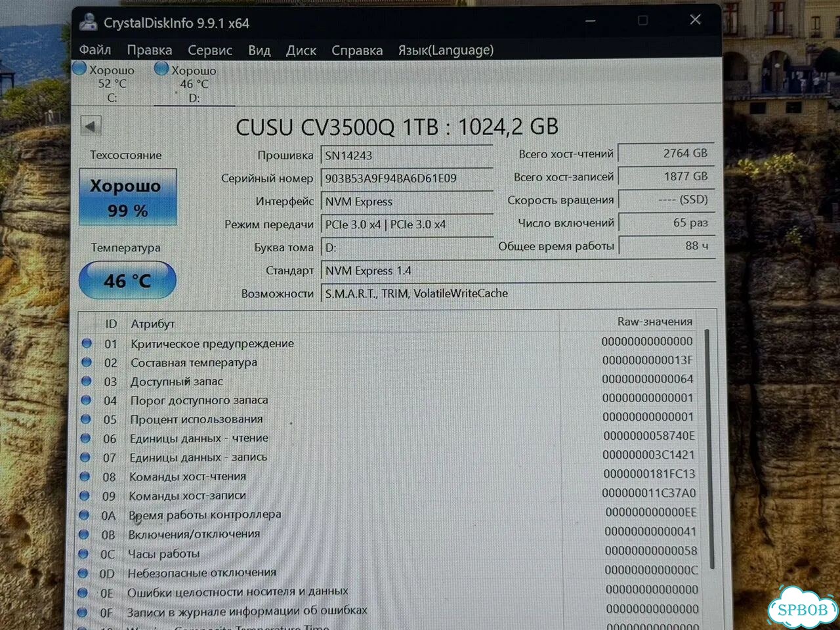Click the features field S.M.A.R.T., TRIM, VolatileWriteCache

[x=518, y=293]
